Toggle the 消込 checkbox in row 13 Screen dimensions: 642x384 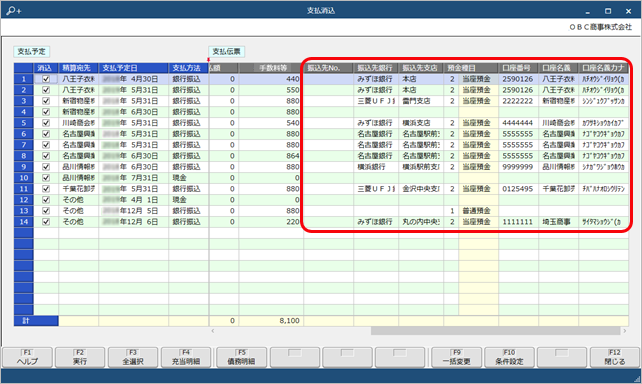coord(46,211)
